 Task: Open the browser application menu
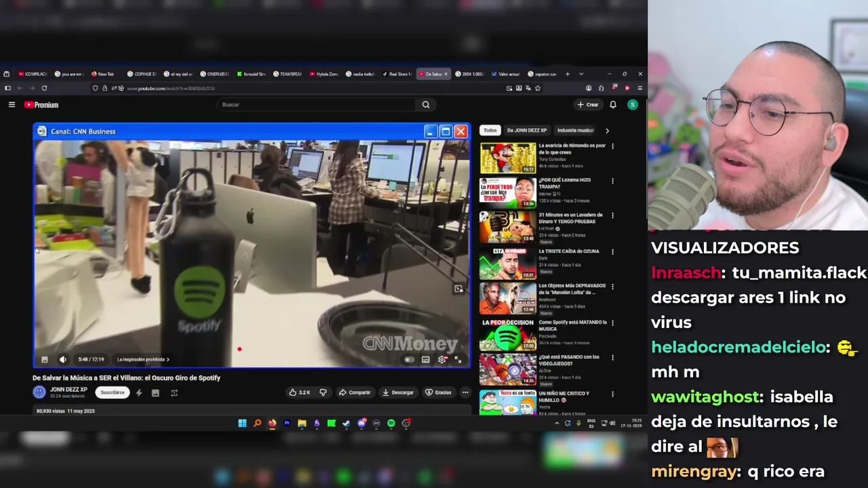[x=639, y=88]
